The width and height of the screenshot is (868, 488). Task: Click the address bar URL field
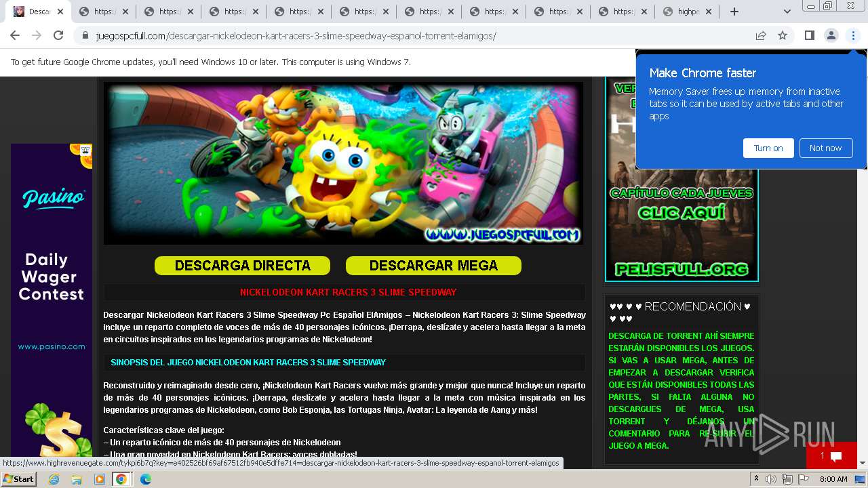(x=420, y=36)
